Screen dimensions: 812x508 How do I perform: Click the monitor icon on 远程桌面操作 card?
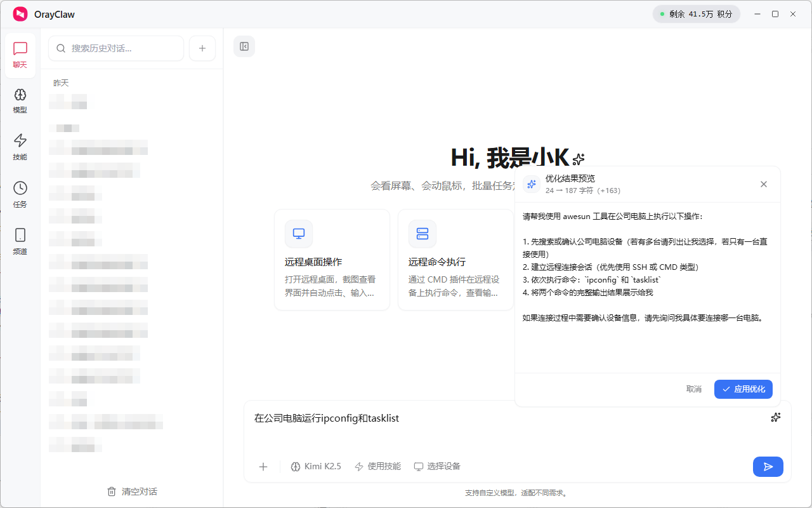pos(299,234)
